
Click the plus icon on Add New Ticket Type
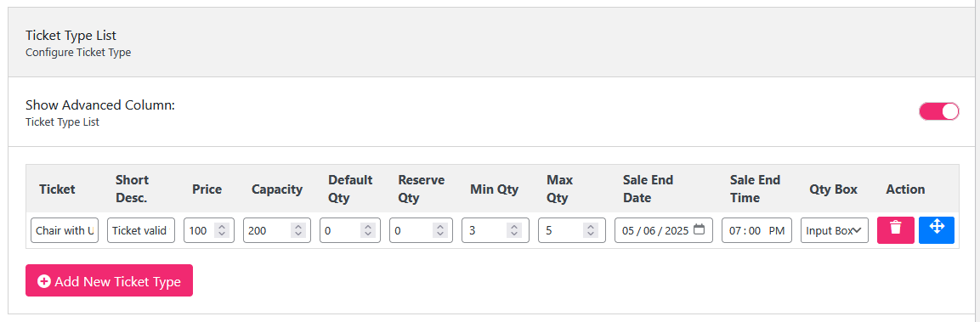[x=43, y=282]
